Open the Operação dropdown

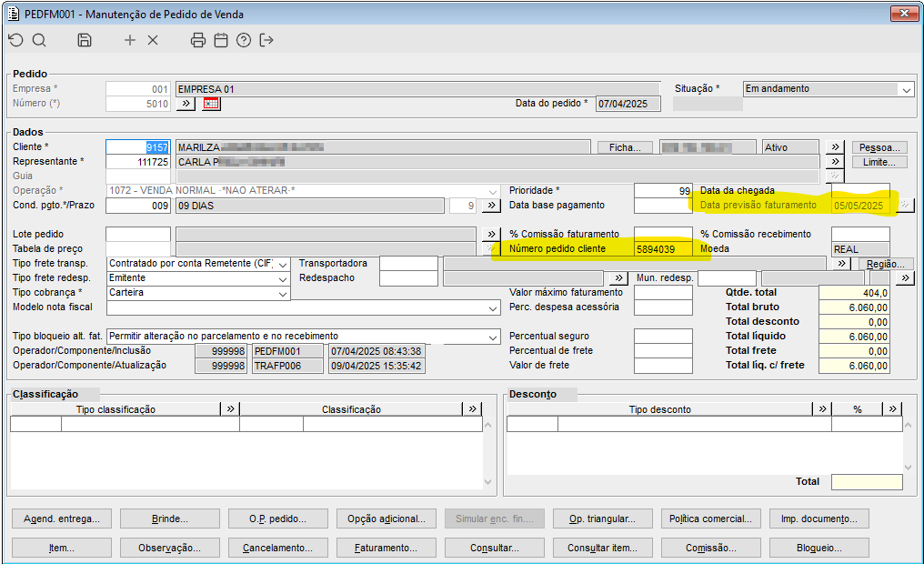pyautogui.click(x=493, y=192)
